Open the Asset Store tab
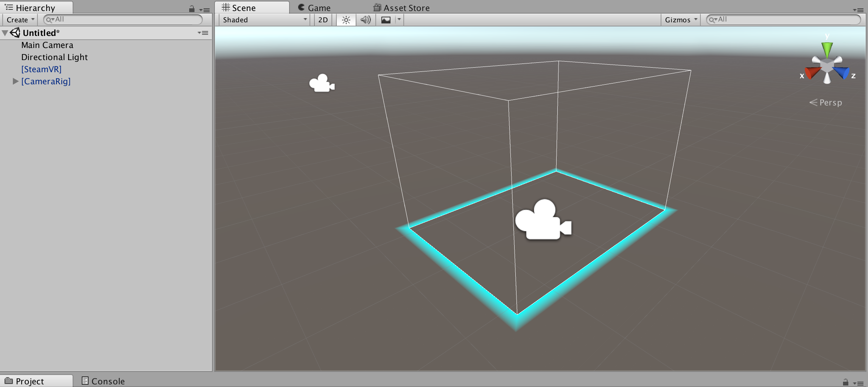This screenshot has width=868, height=387. click(401, 8)
